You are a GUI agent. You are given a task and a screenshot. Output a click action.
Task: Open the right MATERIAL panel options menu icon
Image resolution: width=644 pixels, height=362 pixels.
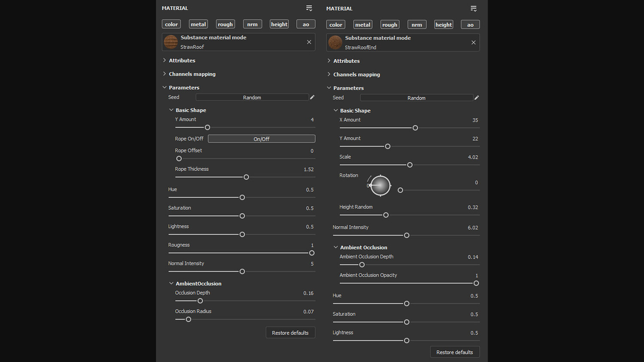point(474,9)
